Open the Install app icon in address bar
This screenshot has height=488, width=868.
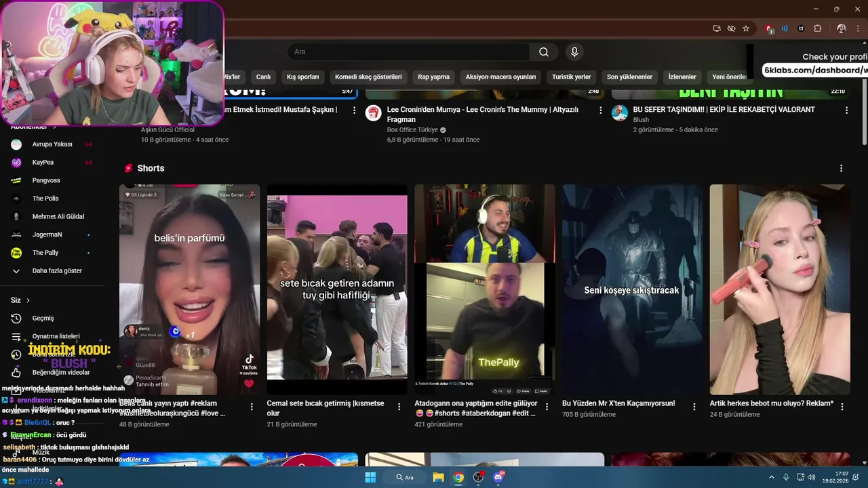(717, 28)
